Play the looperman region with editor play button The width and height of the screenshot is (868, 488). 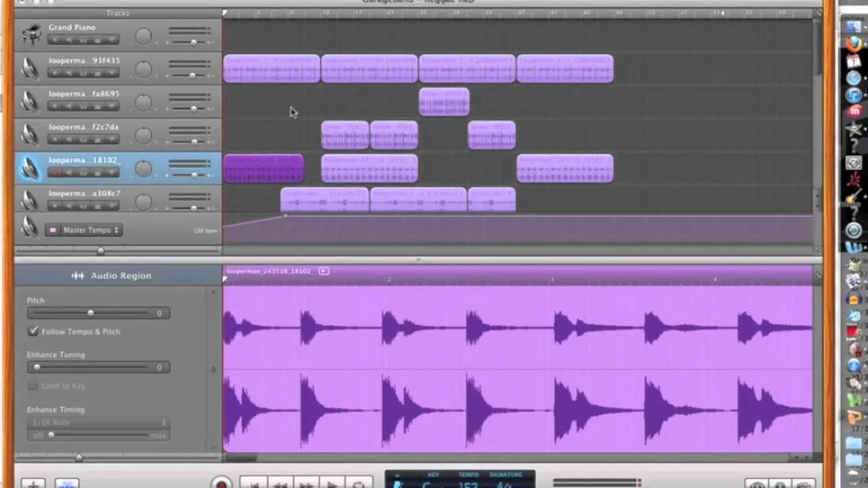[x=324, y=271]
